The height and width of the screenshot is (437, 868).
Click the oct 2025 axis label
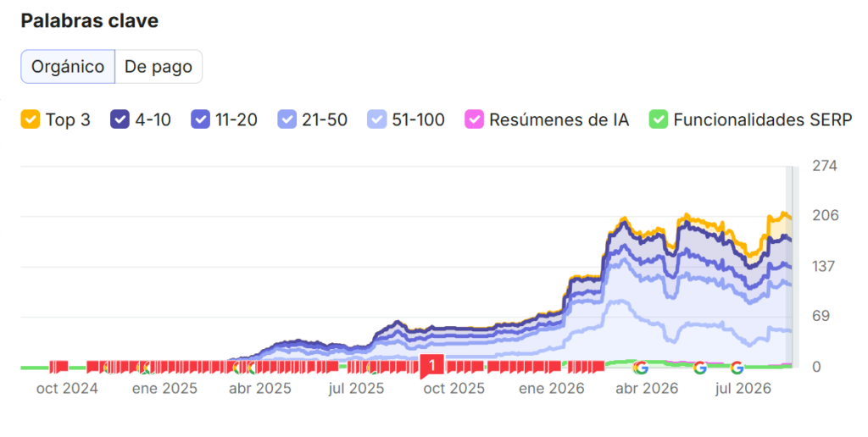tap(454, 389)
